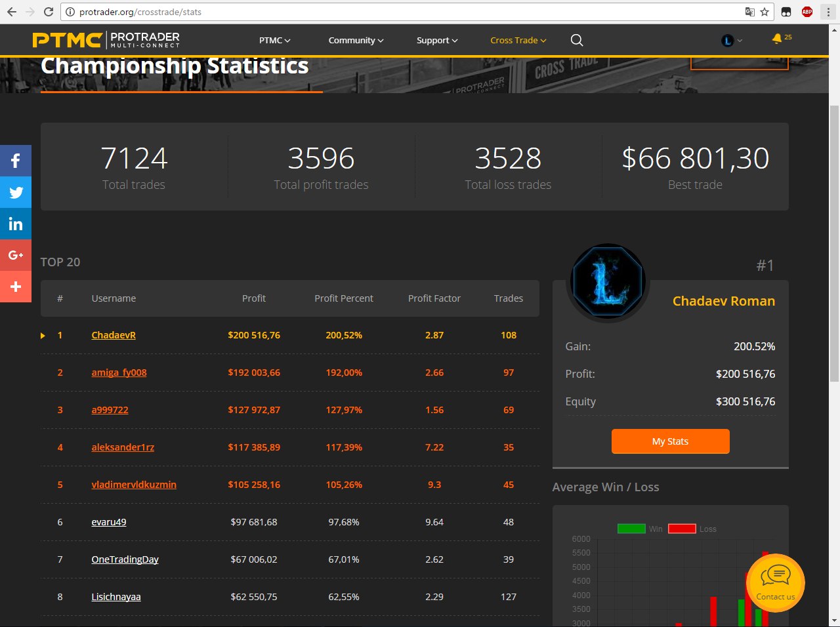840x627 pixels.
Task: Click the page vertical scrollbar thumb
Action: 835,243
